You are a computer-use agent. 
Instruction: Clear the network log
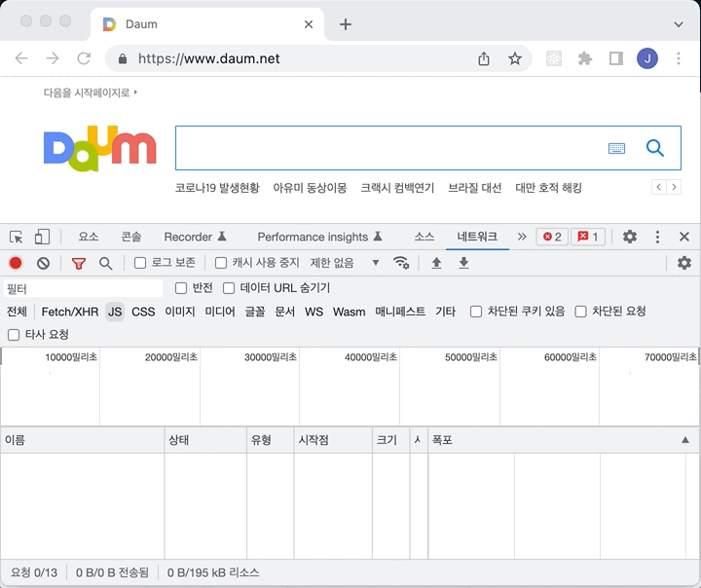[x=44, y=263]
